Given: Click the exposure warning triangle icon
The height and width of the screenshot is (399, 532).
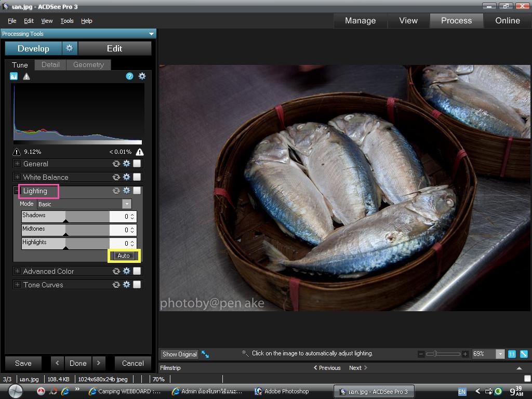Looking at the screenshot, I should (26, 76).
